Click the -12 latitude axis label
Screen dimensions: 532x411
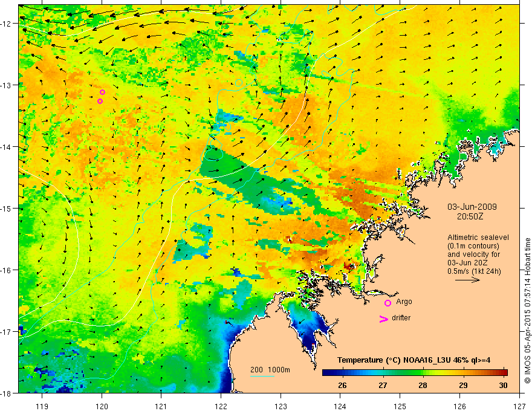pyautogui.click(x=7, y=24)
